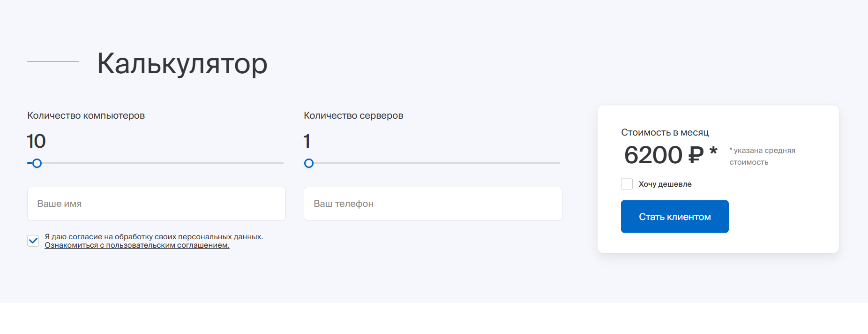Open the user agreement link
Viewport: 868px width, 334px height.
click(137, 245)
